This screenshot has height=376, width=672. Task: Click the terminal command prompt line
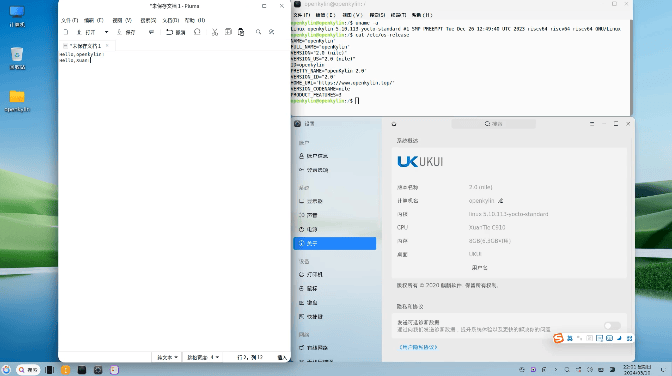[x=325, y=101]
